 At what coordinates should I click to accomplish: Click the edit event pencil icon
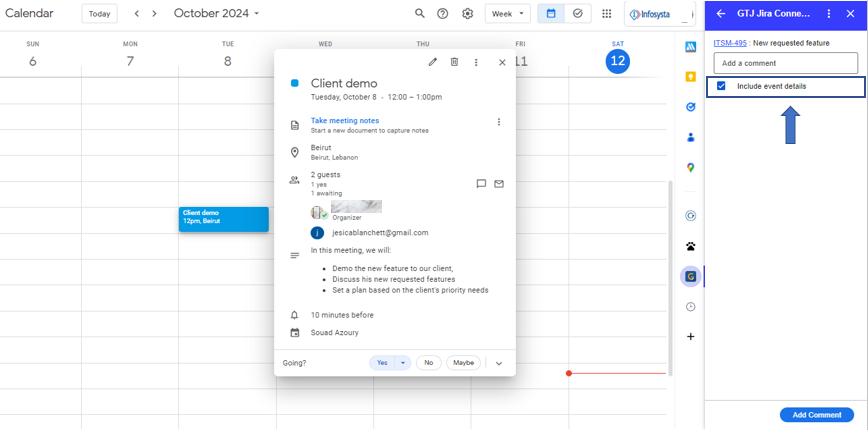coord(433,62)
